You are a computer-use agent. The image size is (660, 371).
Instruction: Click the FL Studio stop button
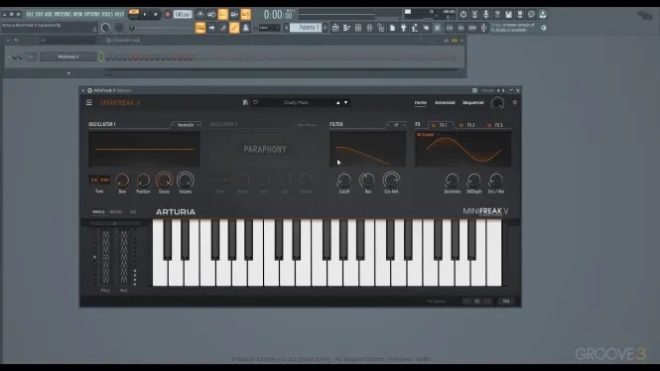point(156,14)
